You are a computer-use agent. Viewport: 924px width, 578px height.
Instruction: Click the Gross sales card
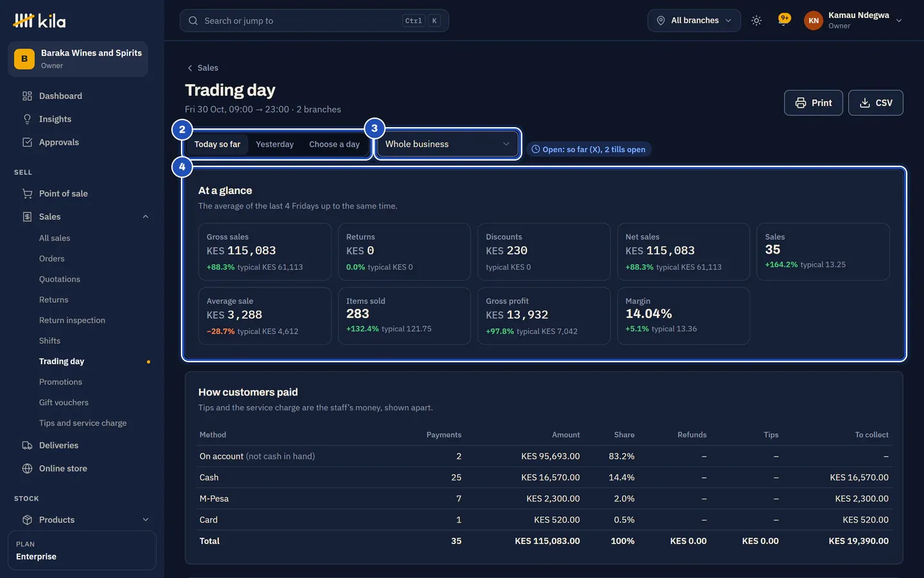[264, 252]
